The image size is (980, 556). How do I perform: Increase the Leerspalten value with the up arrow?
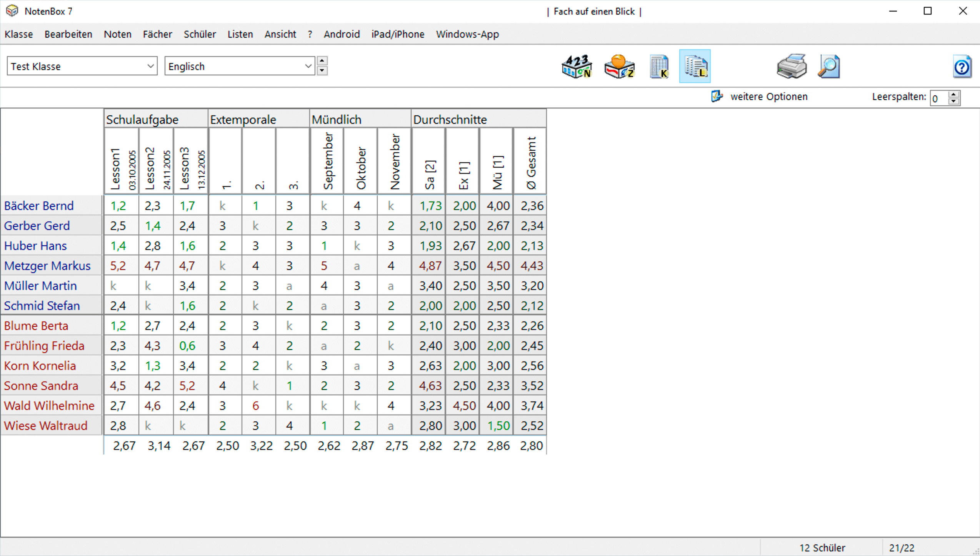pyautogui.click(x=953, y=94)
